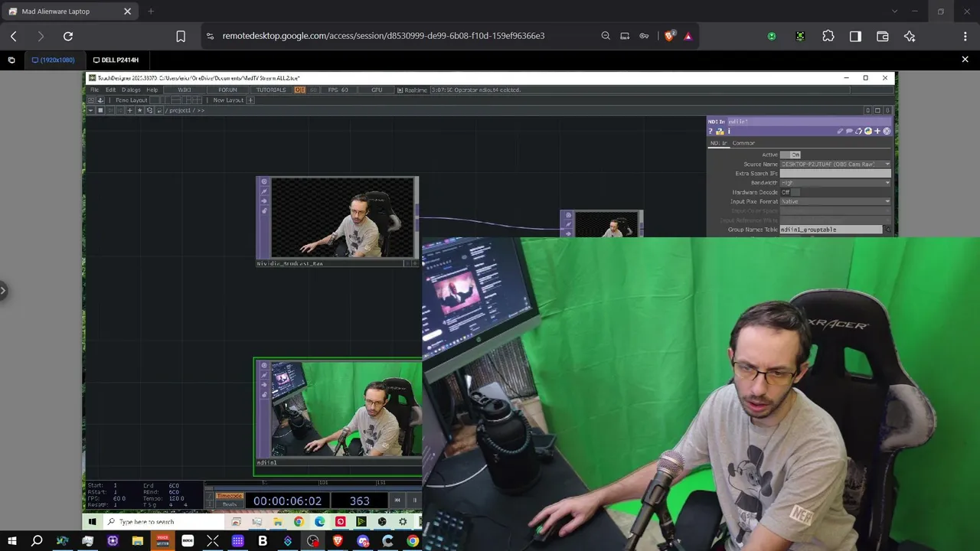The height and width of the screenshot is (551, 980).
Task: Click the Python logo icon in parameter header
Action: [x=868, y=132]
